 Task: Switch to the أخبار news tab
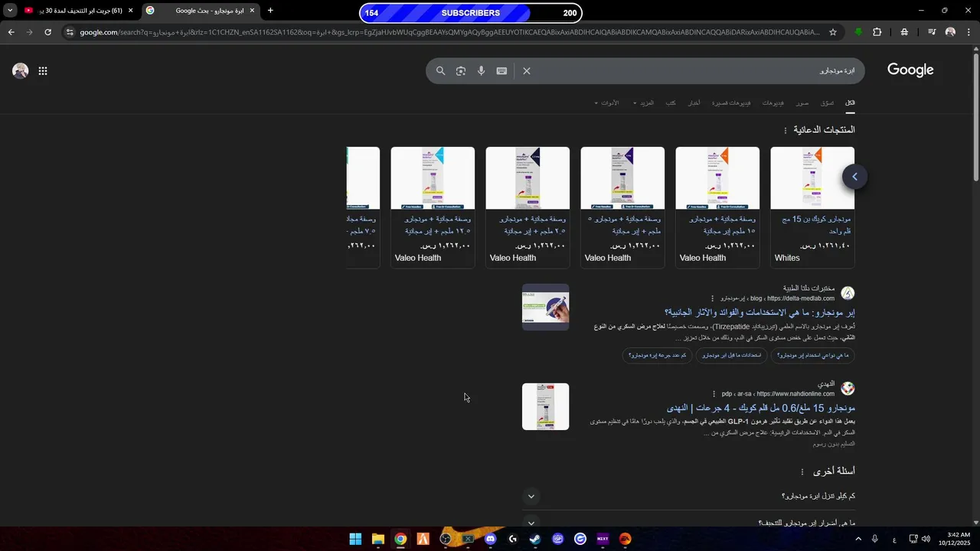pos(694,103)
